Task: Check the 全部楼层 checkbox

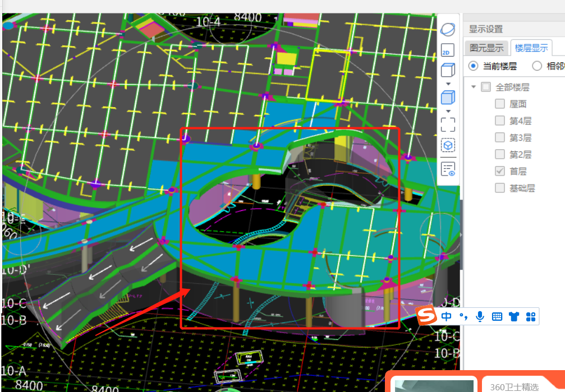Action: pos(486,87)
